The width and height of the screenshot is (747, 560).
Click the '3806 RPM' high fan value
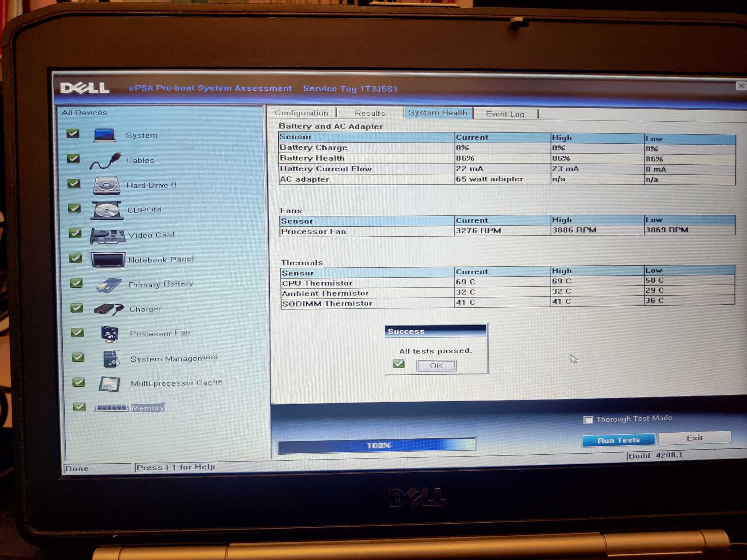[x=574, y=230]
